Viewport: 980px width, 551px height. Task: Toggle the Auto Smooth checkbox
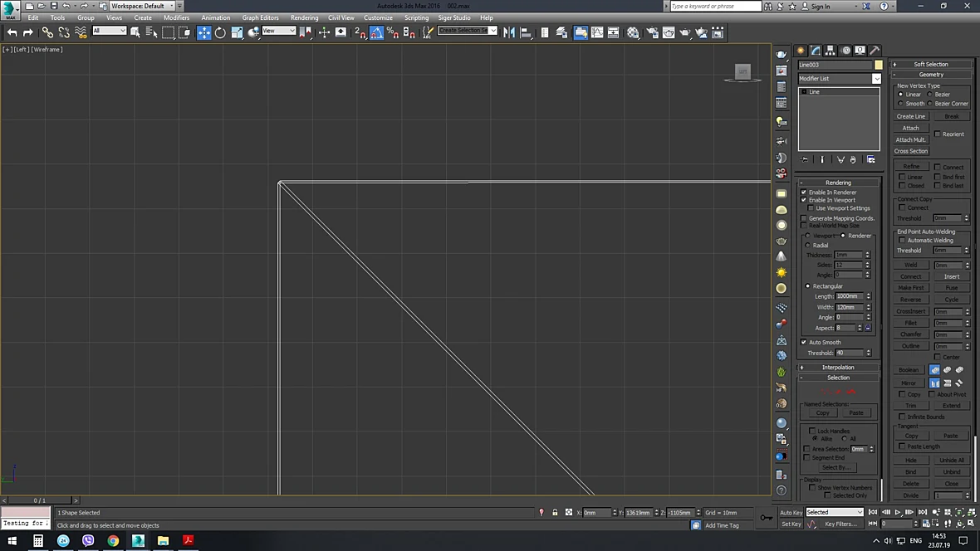point(804,343)
